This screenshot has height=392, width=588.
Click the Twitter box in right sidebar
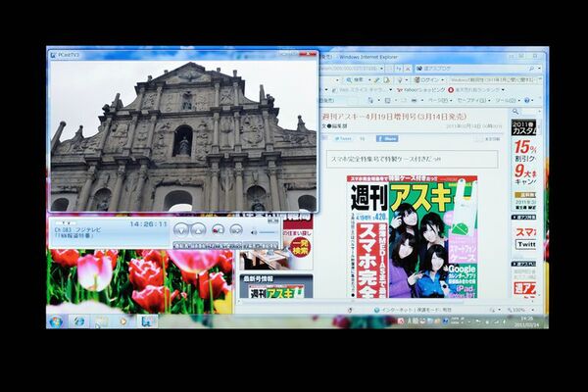pyautogui.click(x=525, y=245)
